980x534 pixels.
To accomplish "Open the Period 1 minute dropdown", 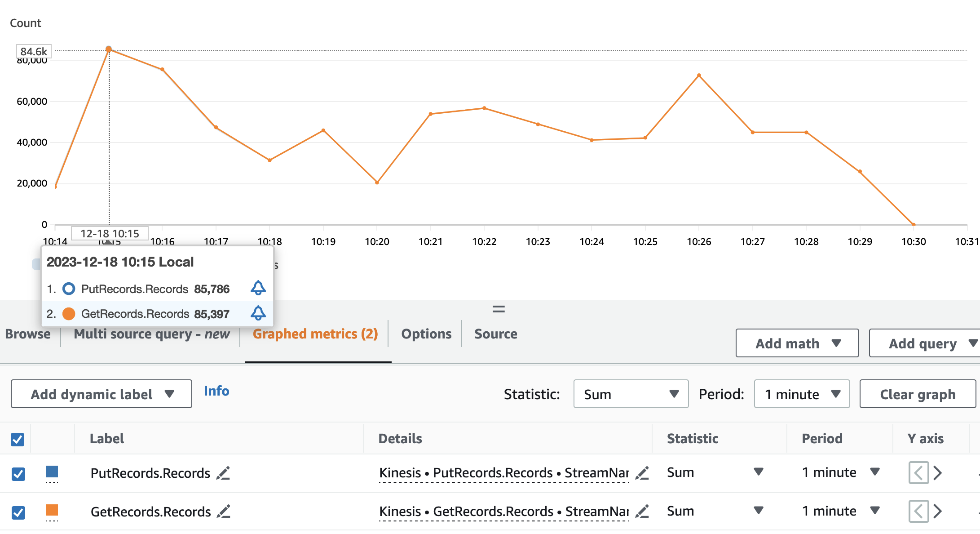I will (802, 394).
